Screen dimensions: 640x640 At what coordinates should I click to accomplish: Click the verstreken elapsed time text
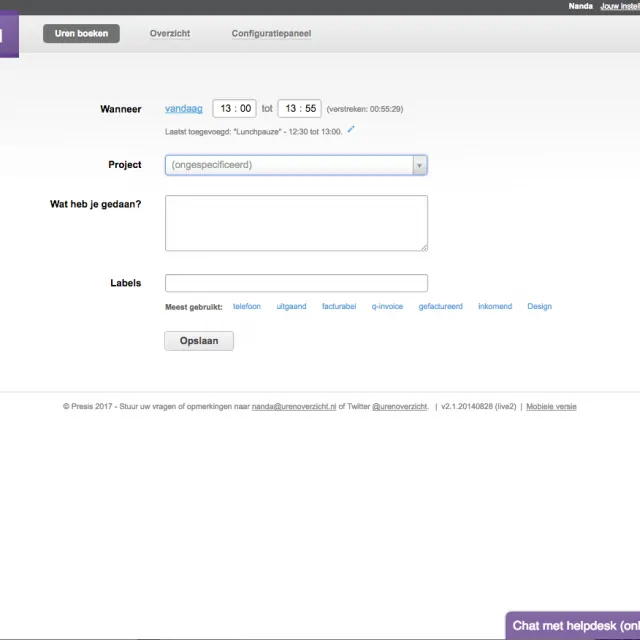click(365, 109)
